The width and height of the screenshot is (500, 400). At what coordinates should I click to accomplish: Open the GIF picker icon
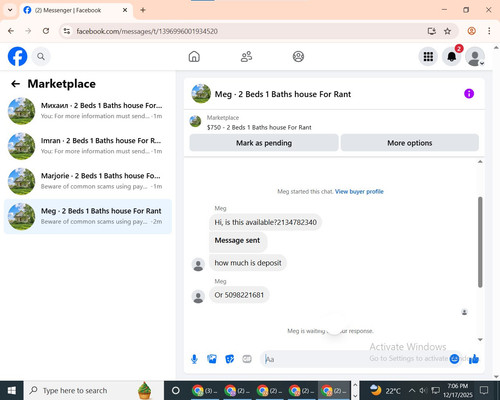pyautogui.click(x=247, y=359)
